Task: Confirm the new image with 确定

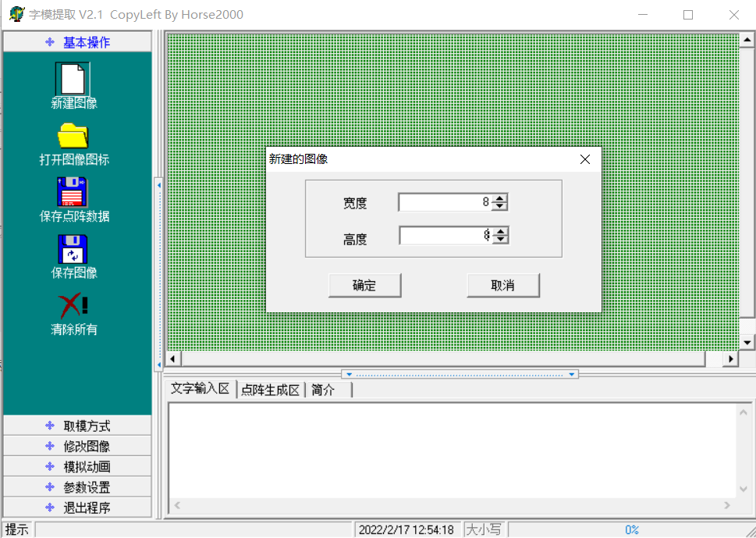Action: click(x=364, y=285)
